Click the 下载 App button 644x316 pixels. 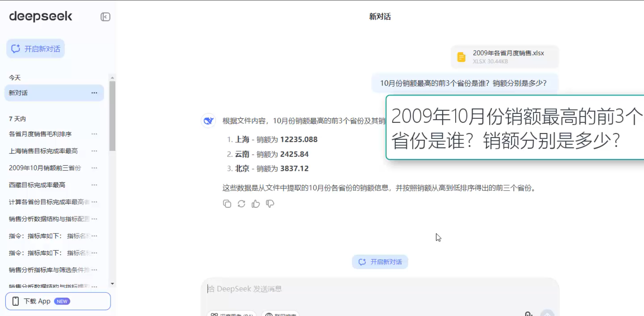tap(58, 301)
